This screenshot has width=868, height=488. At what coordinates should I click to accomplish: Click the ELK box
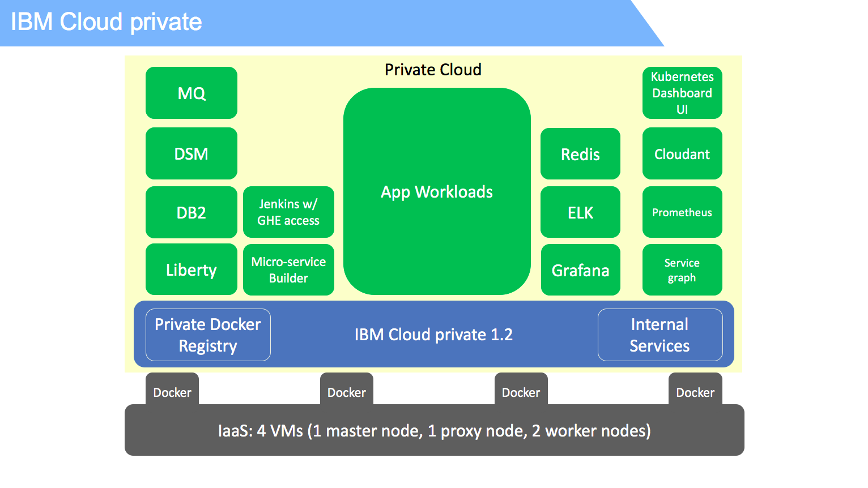click(580, 212)
